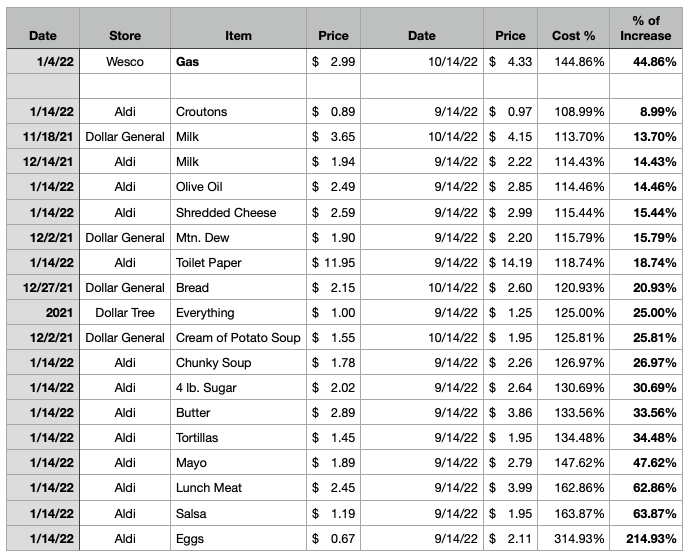Select the empty row's date cell
689x556 pixels.
click(x=43, y=86)
